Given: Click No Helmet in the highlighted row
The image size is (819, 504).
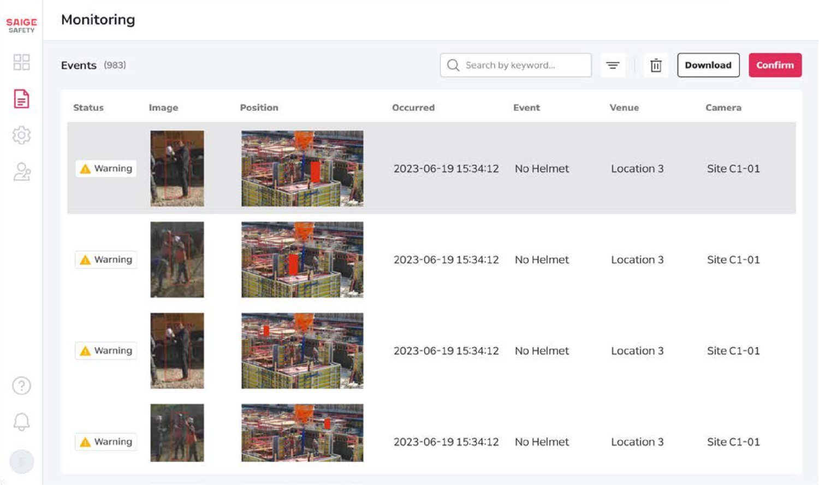Looking at the screenshot, I should point(542,169).
